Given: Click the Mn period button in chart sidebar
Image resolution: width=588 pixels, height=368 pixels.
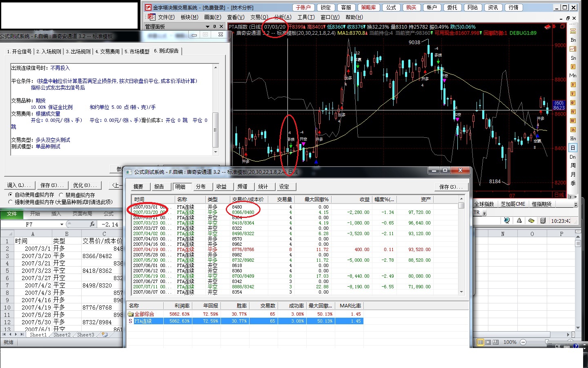Looking at the screenshot, I should [573, 76].
